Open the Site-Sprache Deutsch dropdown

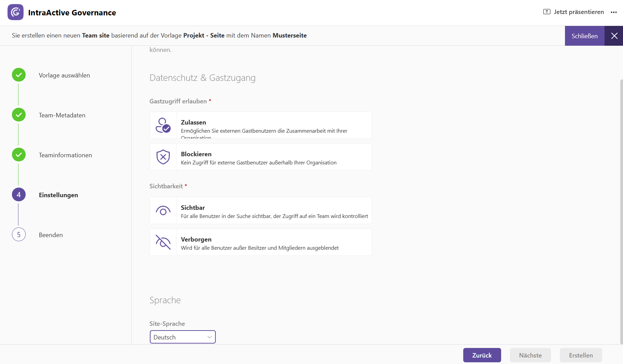pyautogui.click(x=183, y=337)
